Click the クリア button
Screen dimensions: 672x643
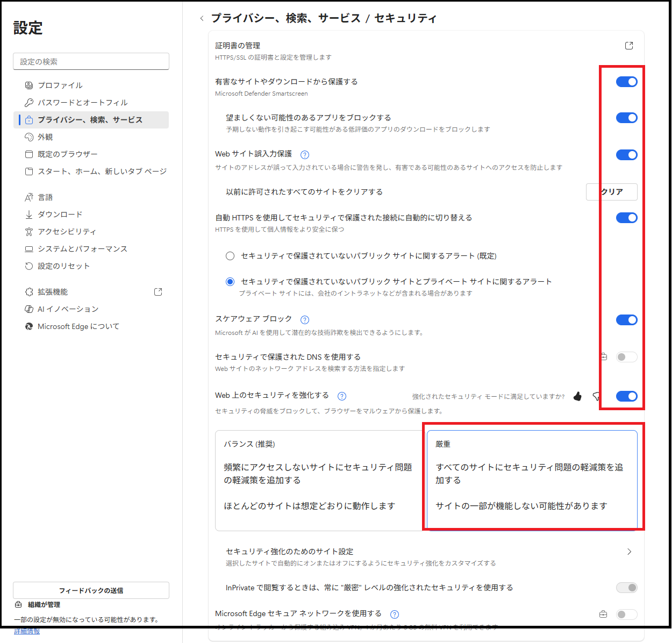coord(612,192)
